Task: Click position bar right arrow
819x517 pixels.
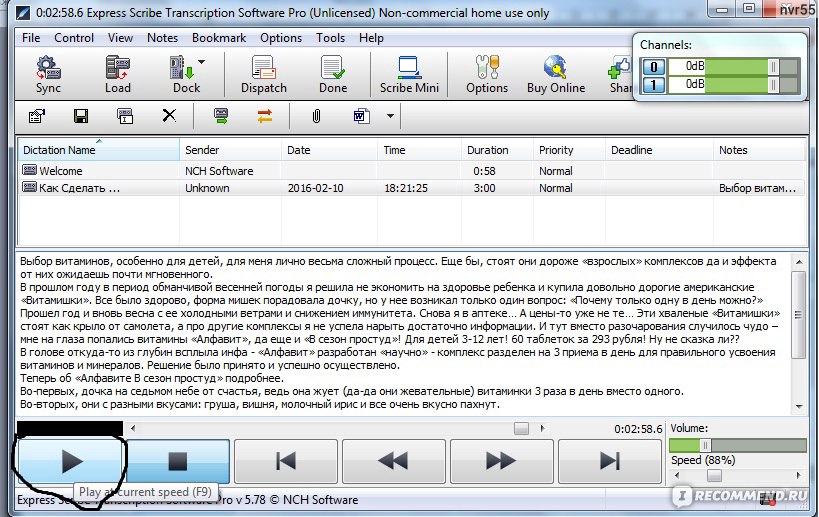Action: [x=543, y=429]
